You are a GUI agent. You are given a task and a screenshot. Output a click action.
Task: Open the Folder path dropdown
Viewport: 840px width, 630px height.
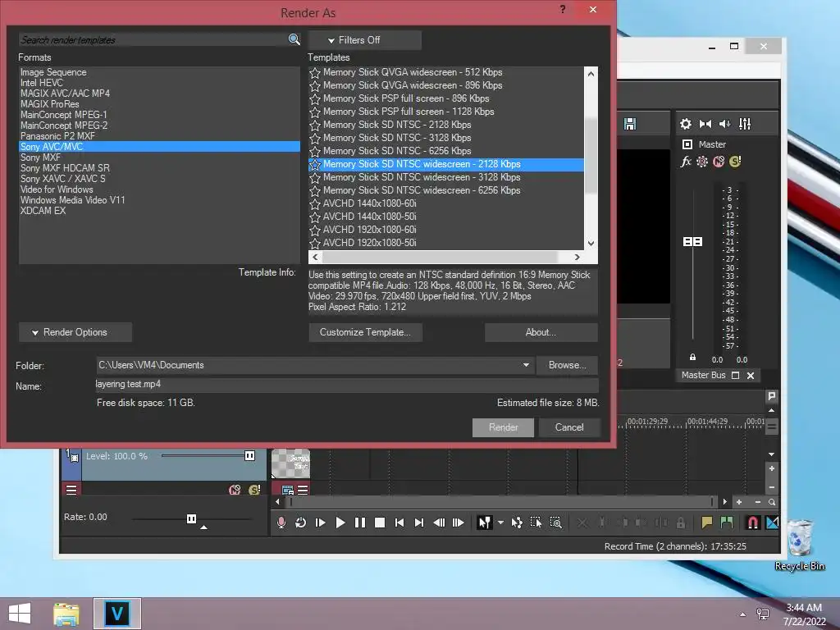click(x=526, y=365)
